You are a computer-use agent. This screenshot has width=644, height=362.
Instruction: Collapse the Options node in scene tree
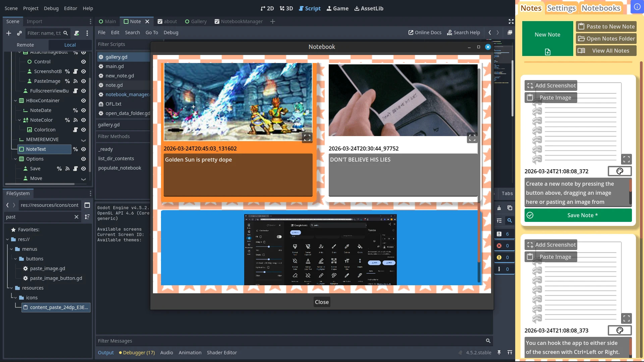pos(15,159)
